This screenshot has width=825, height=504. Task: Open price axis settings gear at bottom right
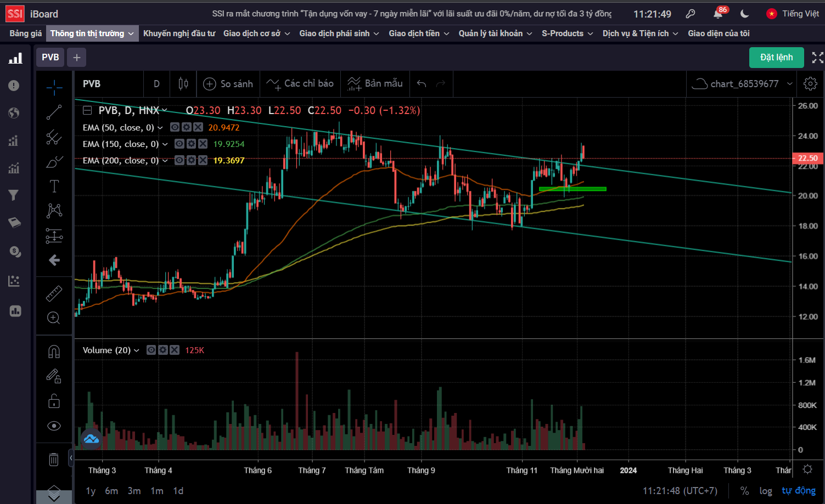click(807, 469)
